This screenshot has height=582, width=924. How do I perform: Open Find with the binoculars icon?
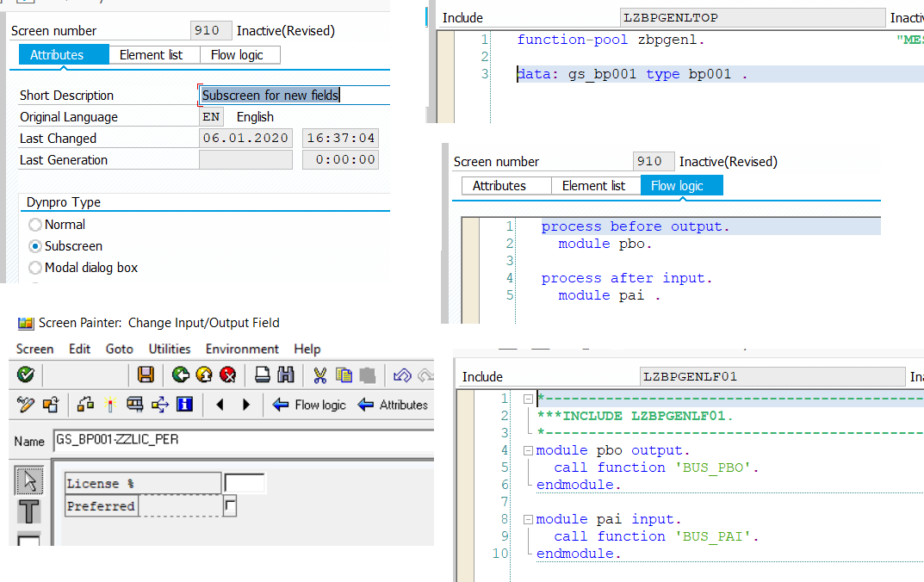point(286,374)
